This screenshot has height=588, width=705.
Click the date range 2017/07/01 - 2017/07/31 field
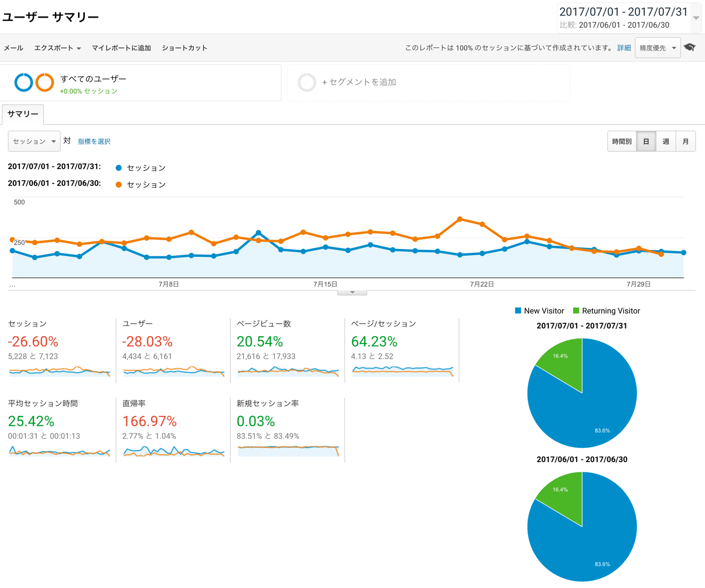coord(624,12)
